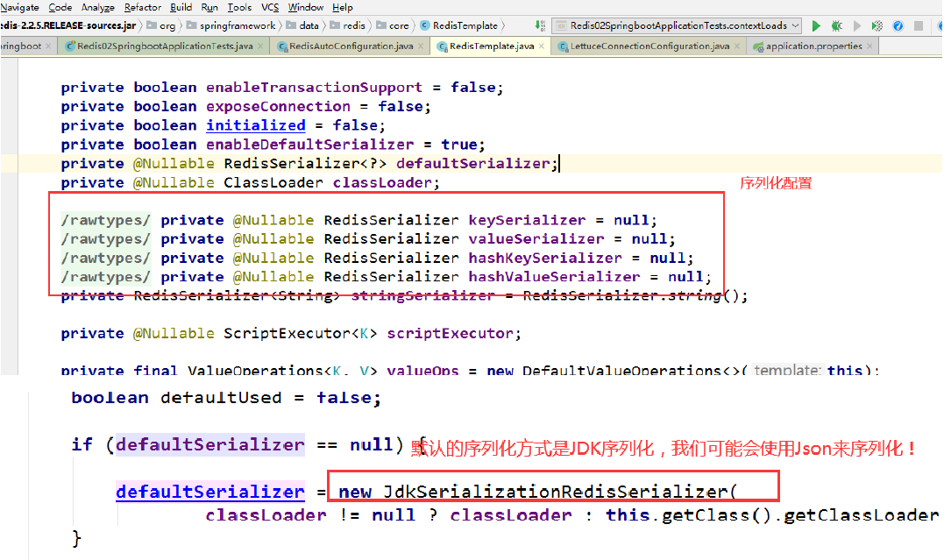This screenshot has height=560, width=944.
Task: Click 'ScriptExecutor<K>' type name
Action: [x=301, y=334]
